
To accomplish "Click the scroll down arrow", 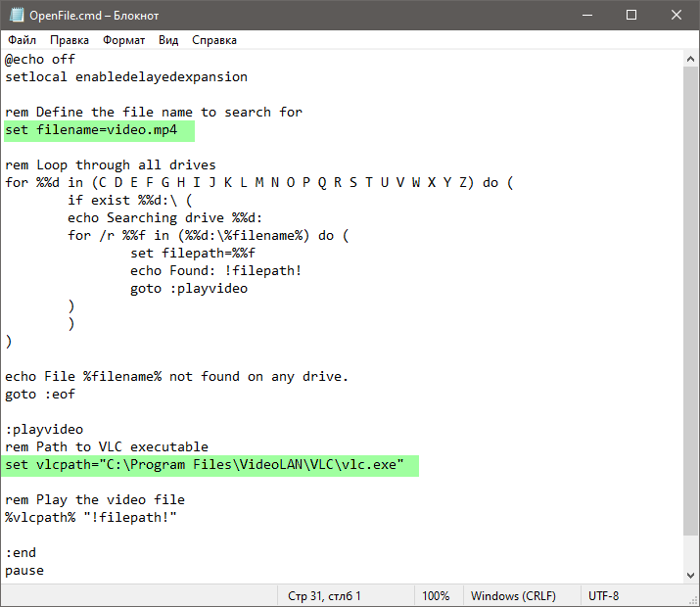I will click(690, 576).
